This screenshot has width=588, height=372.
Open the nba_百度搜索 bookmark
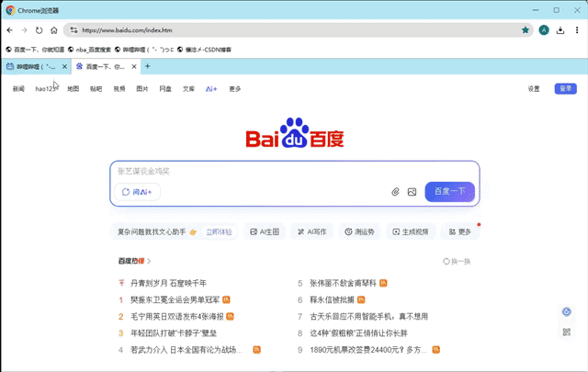(90, 50)
